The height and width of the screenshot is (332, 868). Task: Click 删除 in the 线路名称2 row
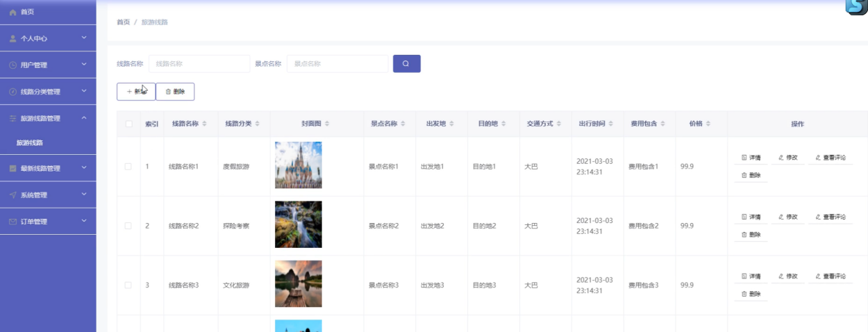(751, 235)
